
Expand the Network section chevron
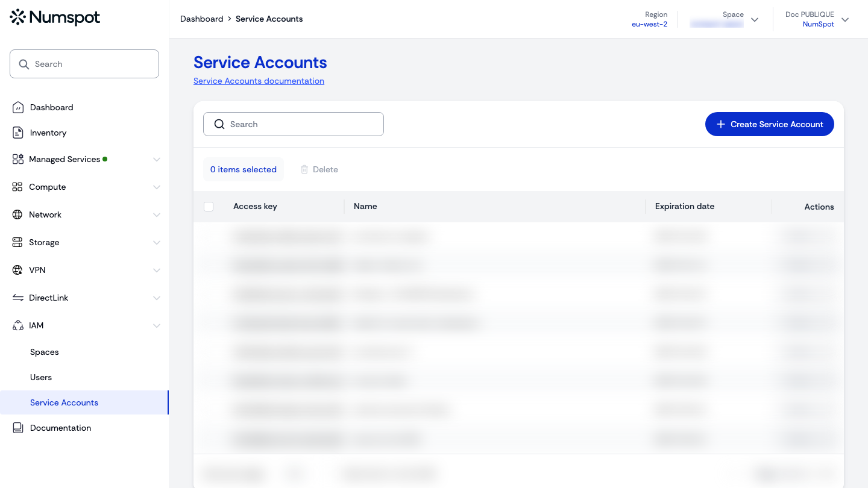[157, 215]
